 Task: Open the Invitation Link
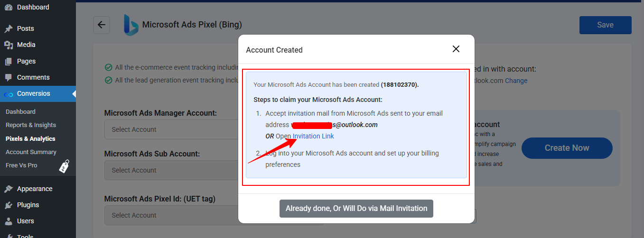click(313, 136)
